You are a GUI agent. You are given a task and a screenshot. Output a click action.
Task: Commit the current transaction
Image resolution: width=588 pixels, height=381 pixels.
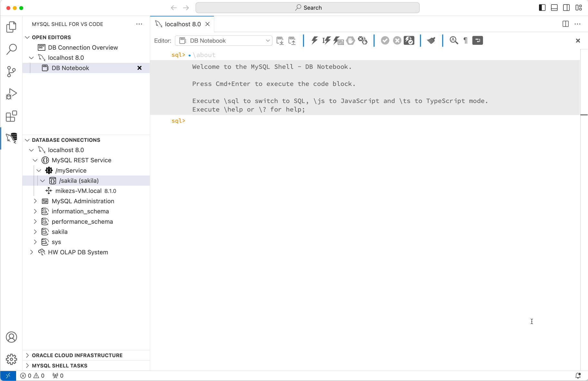click(385, 40)
